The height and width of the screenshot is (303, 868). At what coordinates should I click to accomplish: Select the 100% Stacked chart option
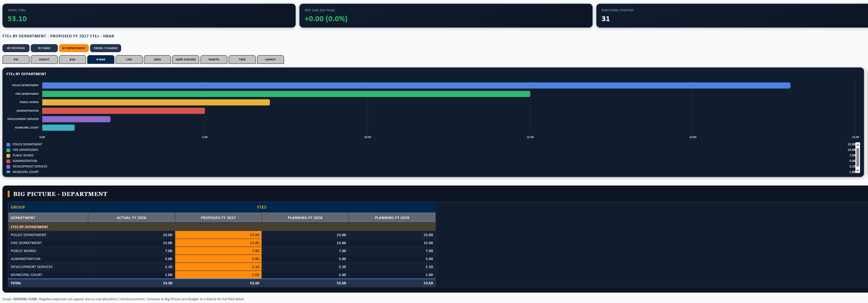tap(186, 60)
